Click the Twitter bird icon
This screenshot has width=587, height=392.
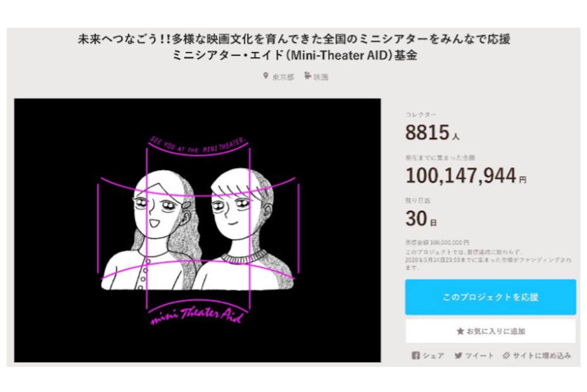458,356
